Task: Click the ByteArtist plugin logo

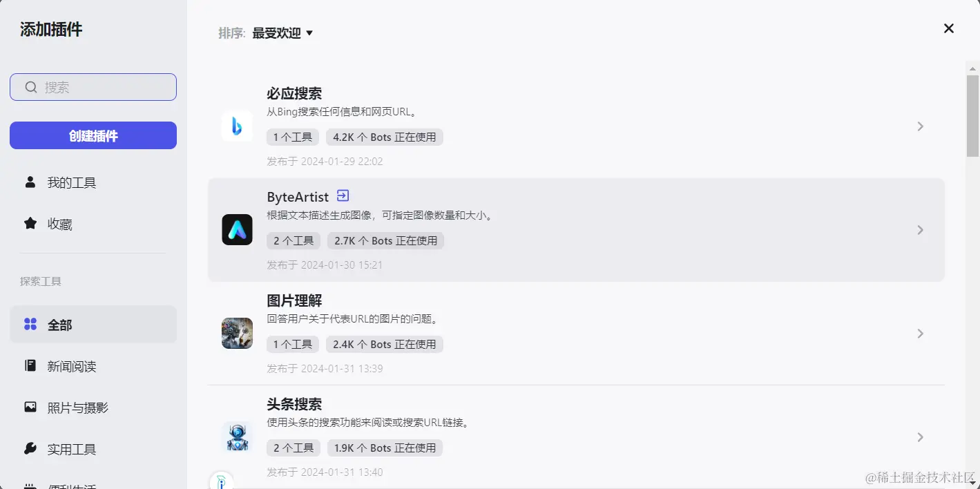Action: coord(237,229)
